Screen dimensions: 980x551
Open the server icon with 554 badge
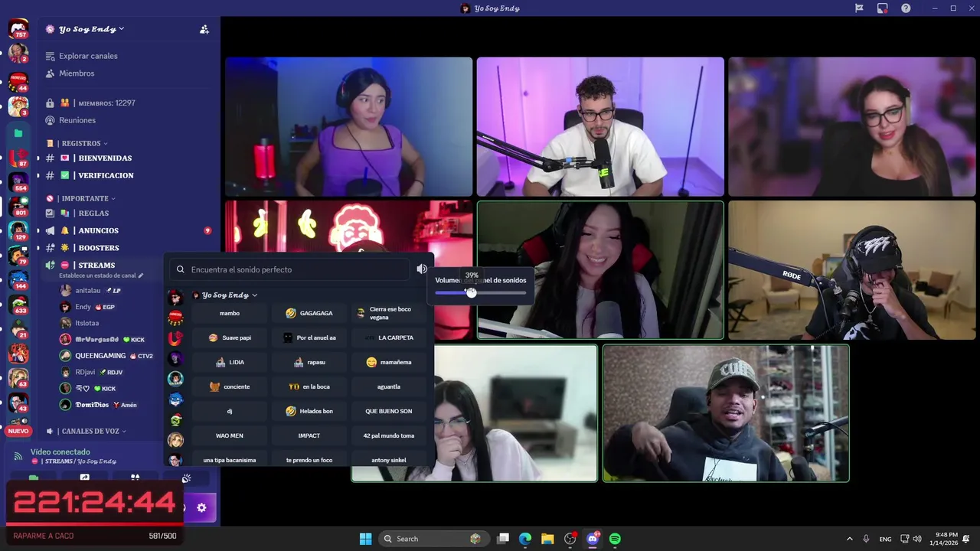(x=18, y=182)
